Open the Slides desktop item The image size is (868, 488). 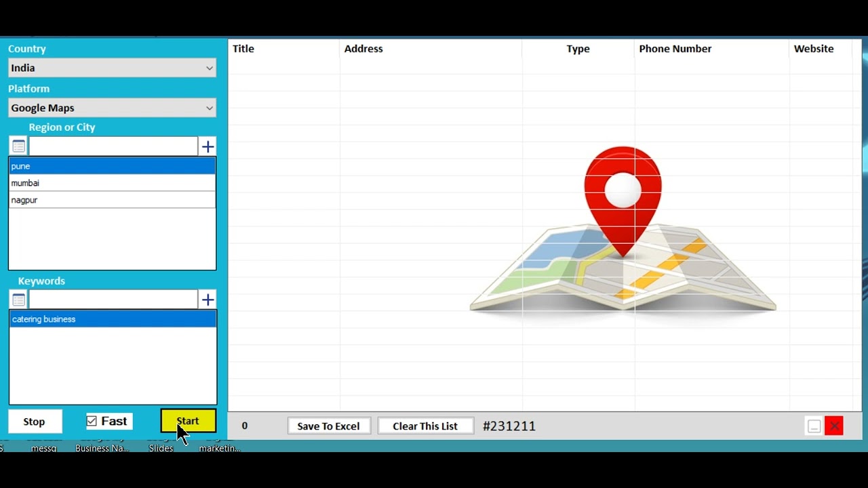pos(161,448)
